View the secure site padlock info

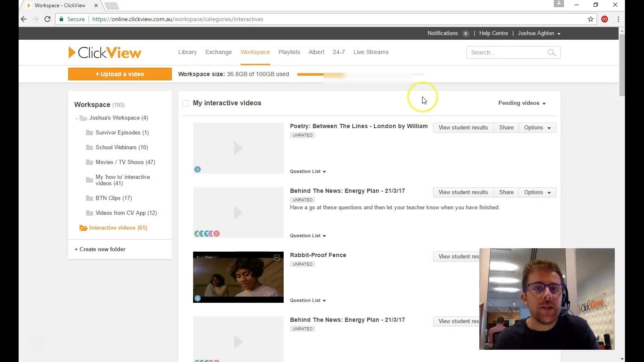[x=62, y=19]
